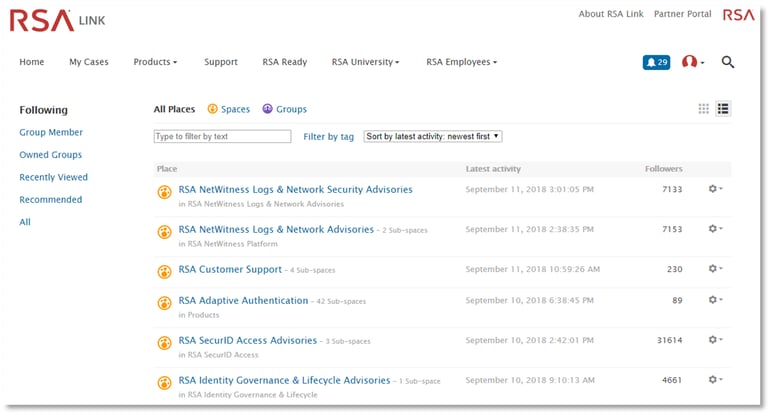Open RSA Identity Governance & Lifecycle Advisories
Viewport: 770px width, 414px height.
click(284, 380)
